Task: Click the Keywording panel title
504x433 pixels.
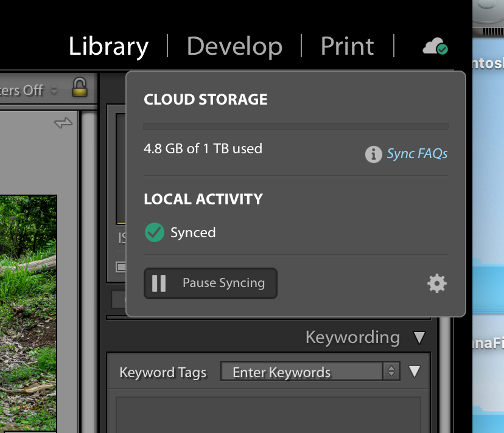Action: point(352,338)
